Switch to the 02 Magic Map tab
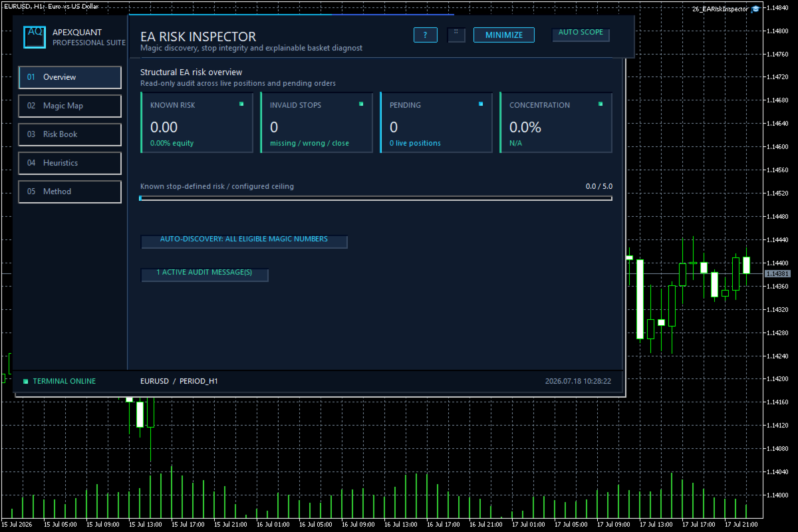Viewport: 798px width, 532px height. click(70, 106)
